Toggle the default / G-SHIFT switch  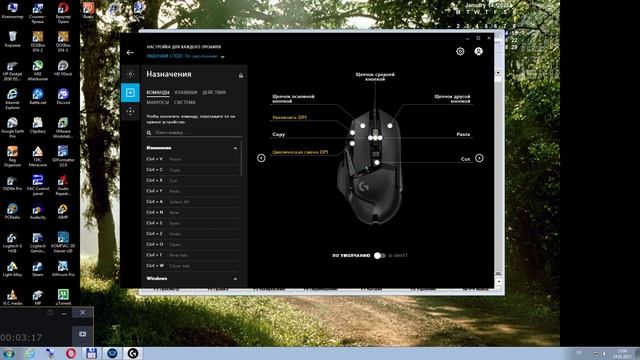click(x=379, y=256)
